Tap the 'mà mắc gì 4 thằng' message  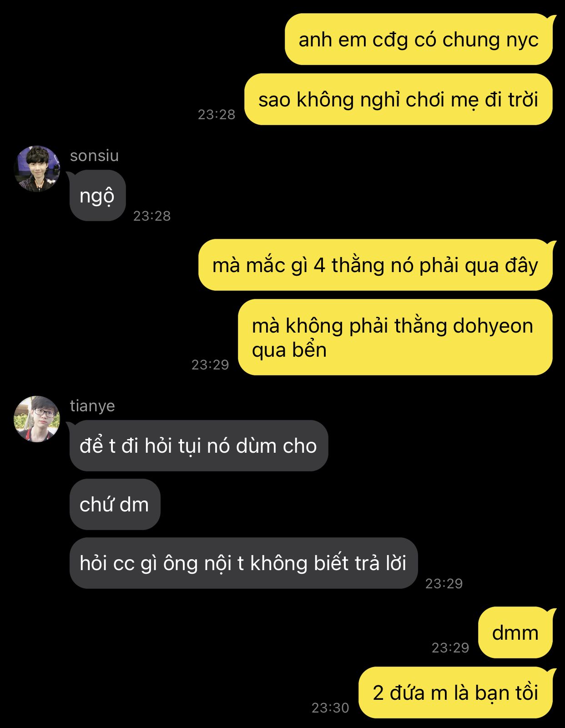pos(375,265)
